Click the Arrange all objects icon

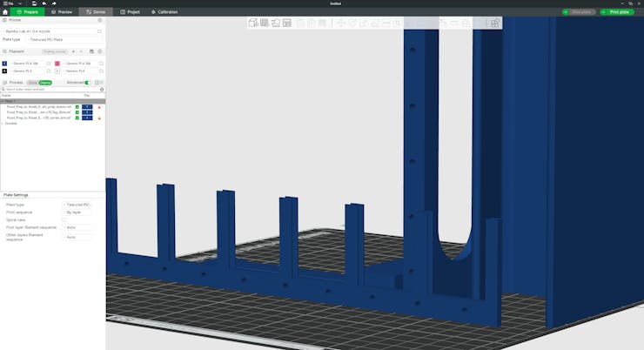click(x=286, y=23)
